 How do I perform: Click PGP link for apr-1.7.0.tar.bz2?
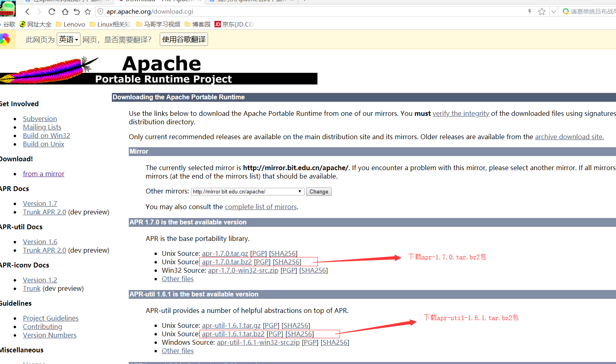pyautogui.click(x=262, y=262)
